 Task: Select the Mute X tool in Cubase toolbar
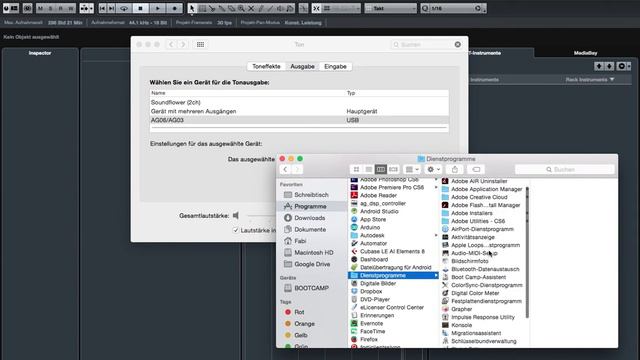tap(251, 8)
